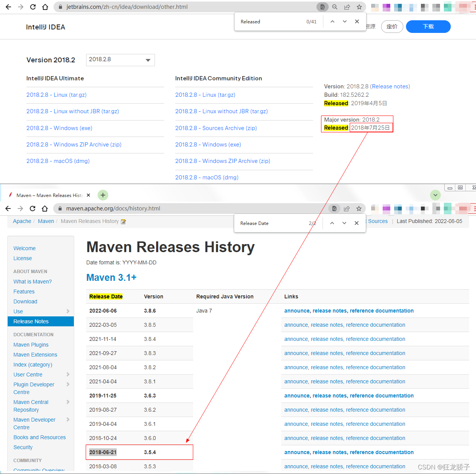Go to the home page in the jetbrains.com browser
Screen dimensions: 476x474
point(45,7)
